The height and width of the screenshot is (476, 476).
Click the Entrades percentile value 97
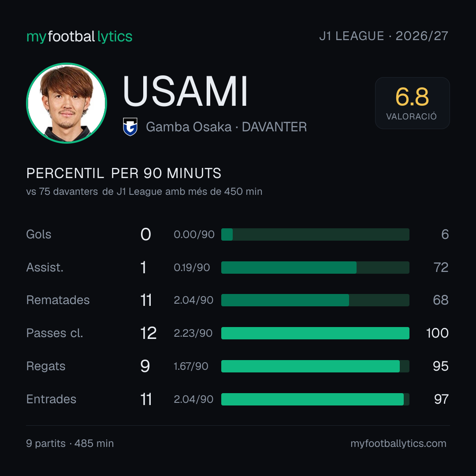tap(441, 399)
